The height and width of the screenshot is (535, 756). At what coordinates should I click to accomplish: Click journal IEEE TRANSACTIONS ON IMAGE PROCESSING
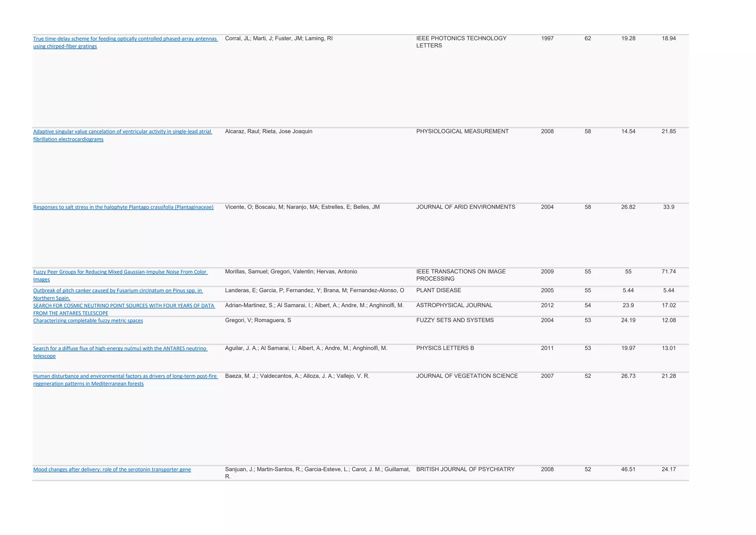pyautogui.click(x=461, y=275)
